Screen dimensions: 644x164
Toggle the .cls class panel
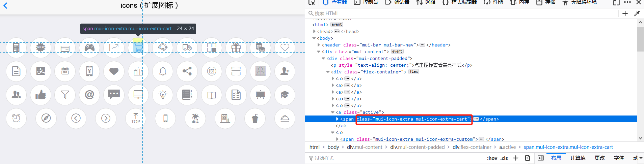click(504, 158)
